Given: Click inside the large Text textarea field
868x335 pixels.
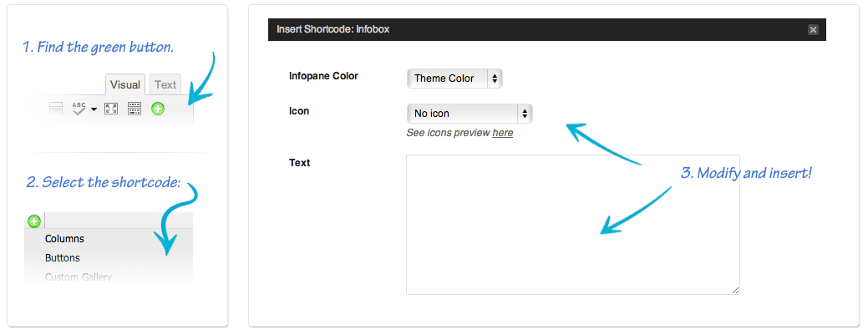Looking at the screenshot, I should click(573, 224).
